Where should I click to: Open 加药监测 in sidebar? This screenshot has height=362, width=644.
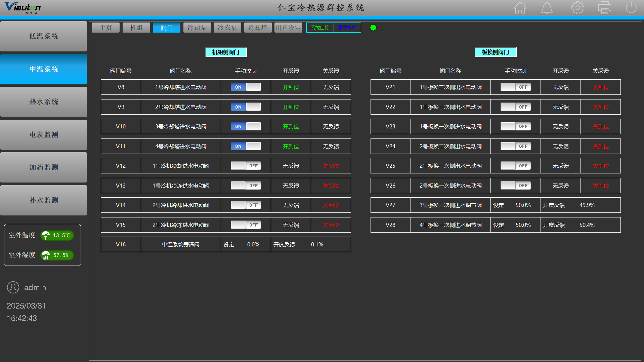tap(44, 167)
